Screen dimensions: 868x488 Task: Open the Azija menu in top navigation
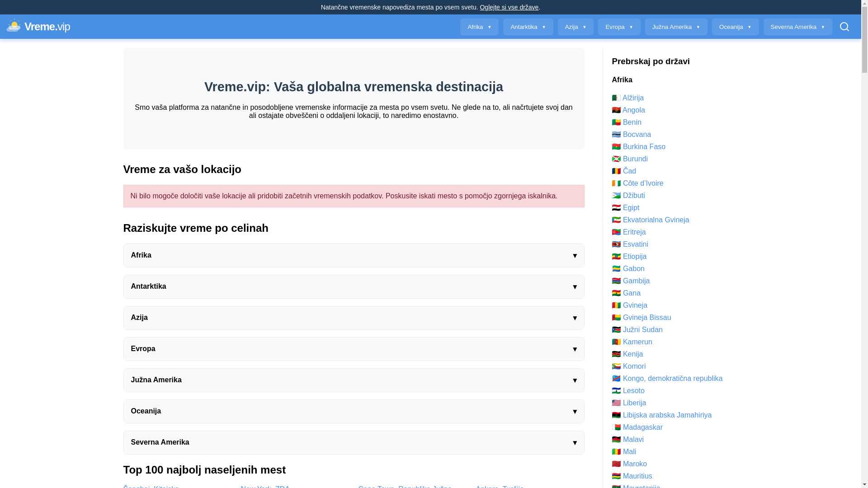576,27
